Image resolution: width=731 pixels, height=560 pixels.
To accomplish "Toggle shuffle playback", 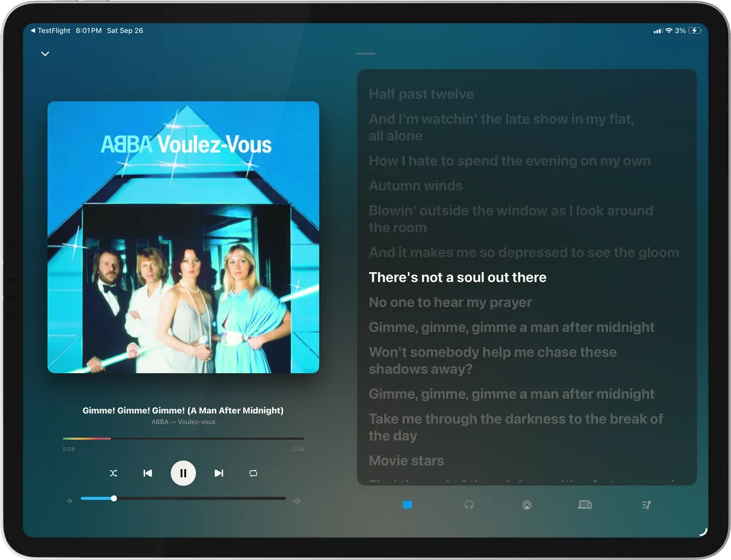I will [113, 473].
